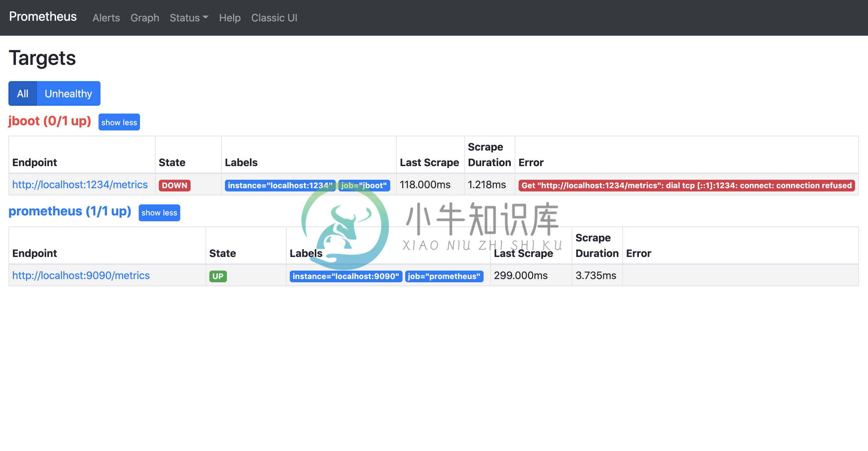Open the Alerts menu item
Image resolution: width=868 pixels, height=451 pixels.
click(106, 17)
